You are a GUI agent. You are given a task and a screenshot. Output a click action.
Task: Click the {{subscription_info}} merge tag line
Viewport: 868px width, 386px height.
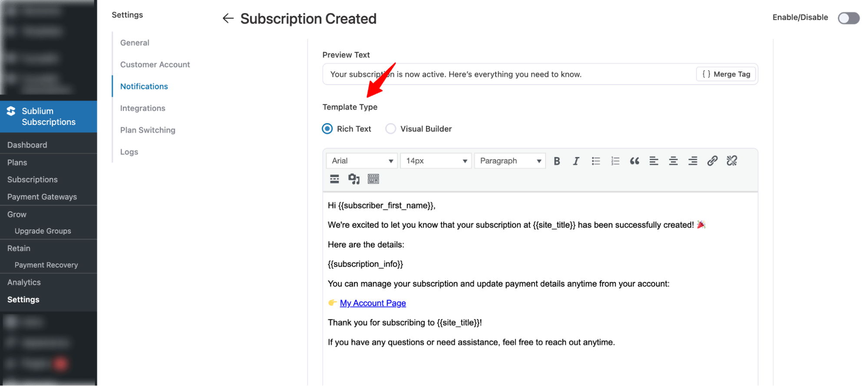pyautogui.click(x=365, y=264)
